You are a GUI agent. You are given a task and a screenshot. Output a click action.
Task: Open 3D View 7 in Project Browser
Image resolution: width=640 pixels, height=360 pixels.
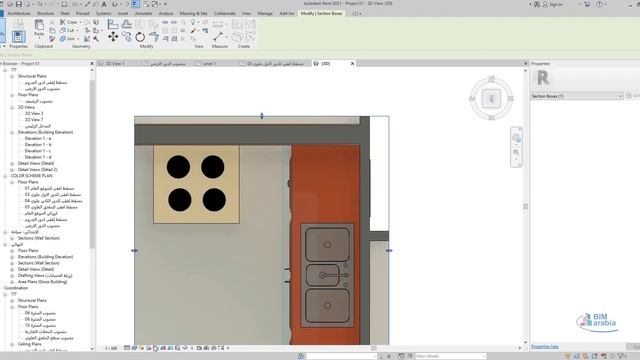coord(34,120)
